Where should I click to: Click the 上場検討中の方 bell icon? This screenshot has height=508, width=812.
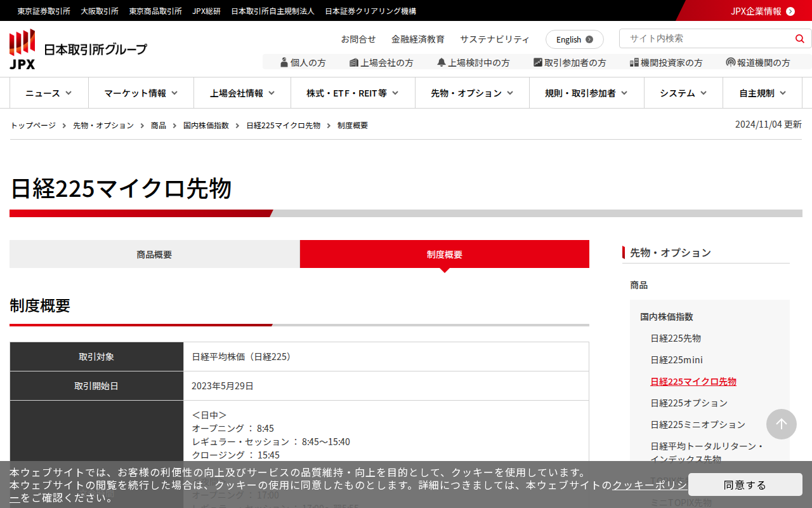click(x=442, y=62)
